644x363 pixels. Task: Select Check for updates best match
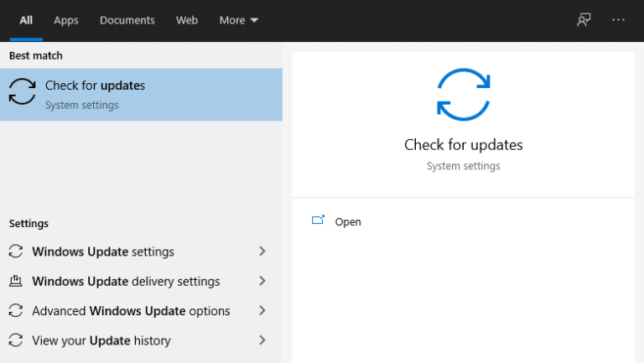click(x=141, y=95)
